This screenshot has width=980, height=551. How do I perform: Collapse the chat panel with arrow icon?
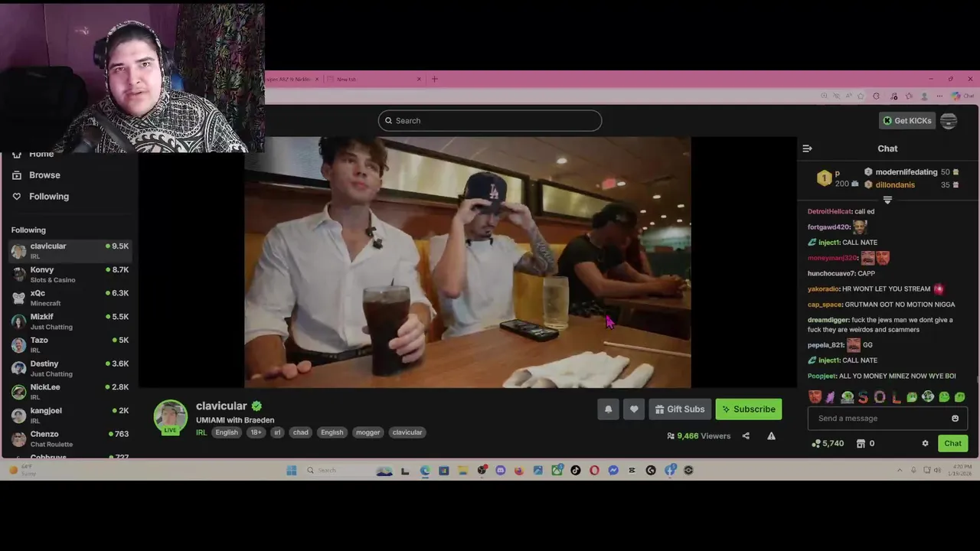click(x=807, y=148)
